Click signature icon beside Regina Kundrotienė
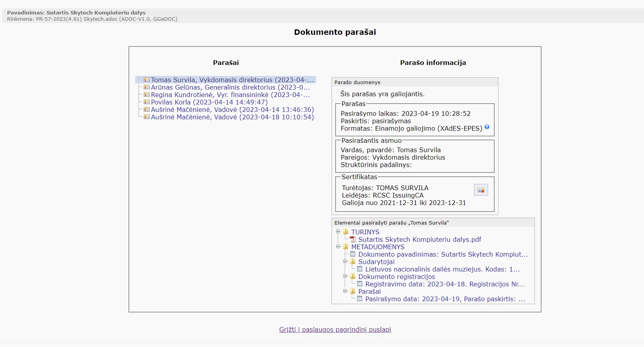 tap(147, 95)
